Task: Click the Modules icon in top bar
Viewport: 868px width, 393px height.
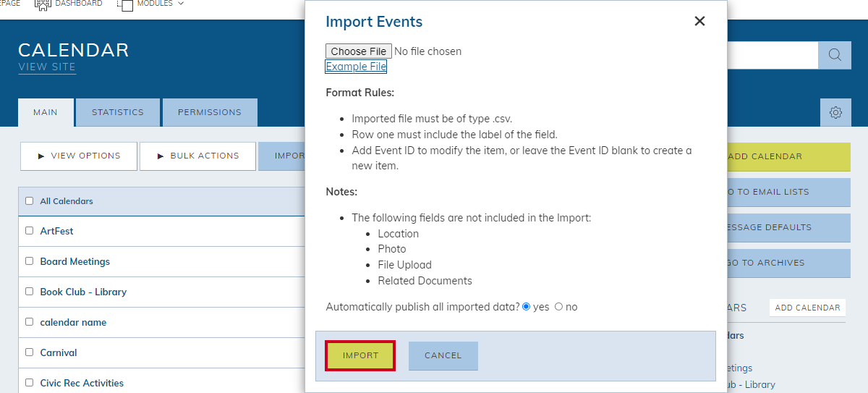Action: [124, 5]
